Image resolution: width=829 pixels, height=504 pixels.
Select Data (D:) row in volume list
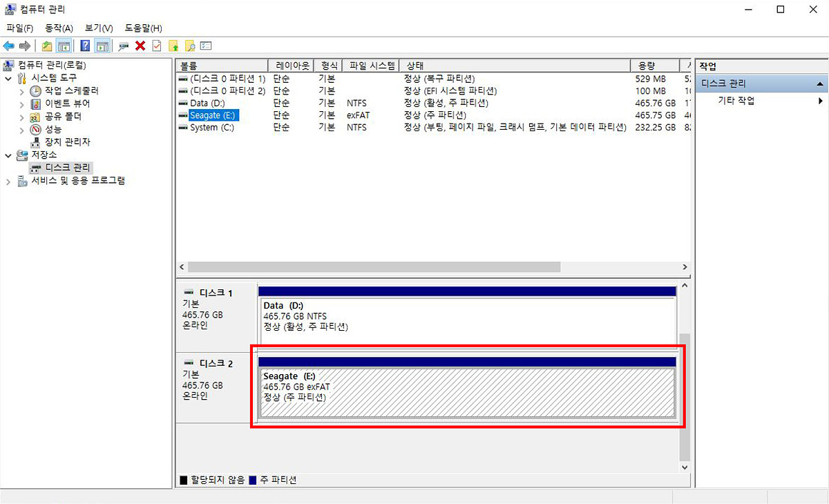(x=433, y=104)
